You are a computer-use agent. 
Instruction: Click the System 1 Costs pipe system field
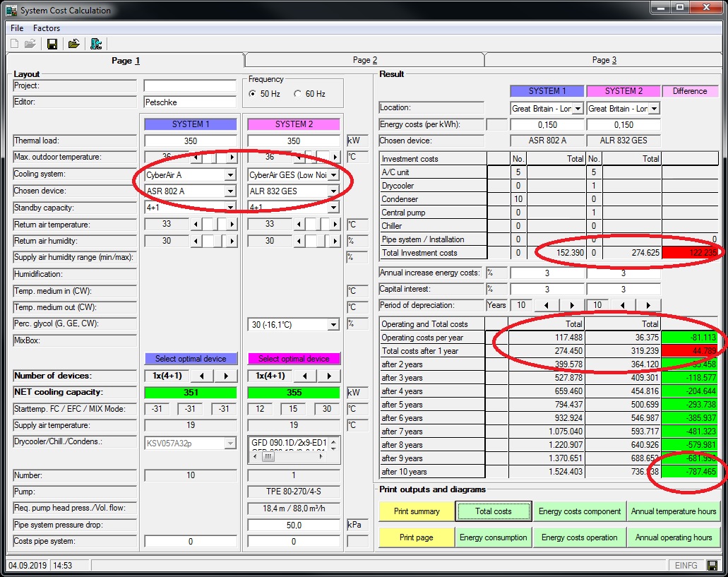[x=191, y=541]
